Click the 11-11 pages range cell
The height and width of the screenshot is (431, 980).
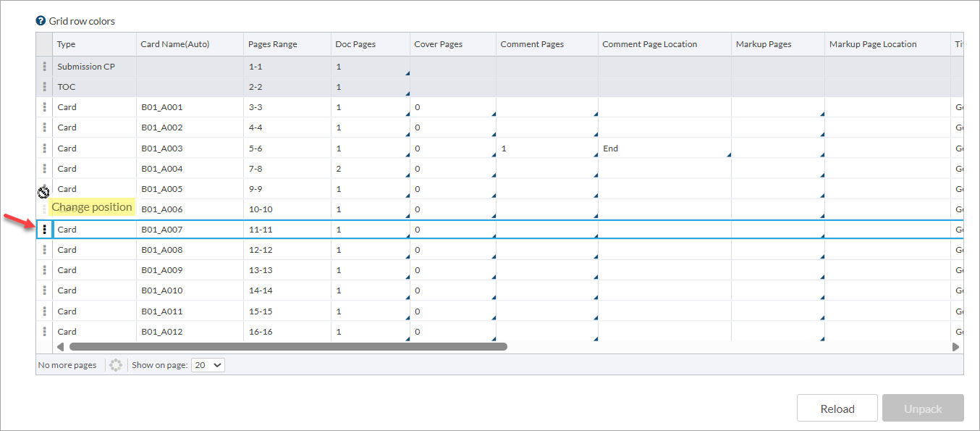coord(287,230)
